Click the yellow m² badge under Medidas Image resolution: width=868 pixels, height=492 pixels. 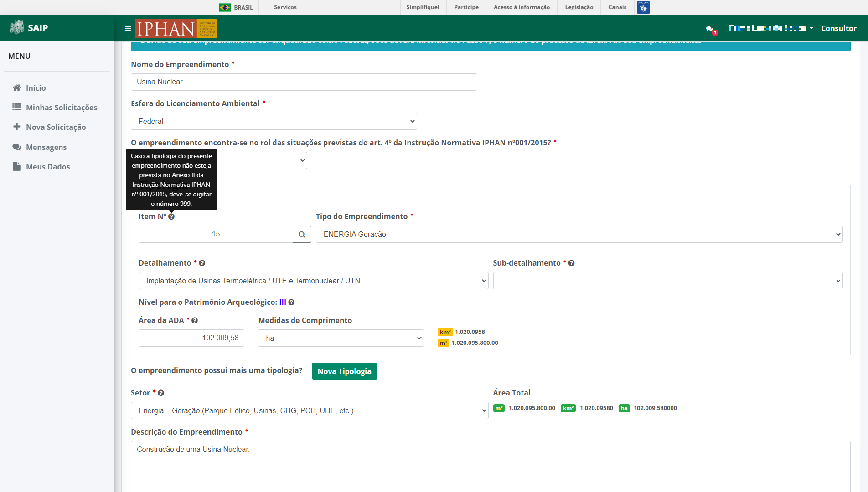point(444,343)
